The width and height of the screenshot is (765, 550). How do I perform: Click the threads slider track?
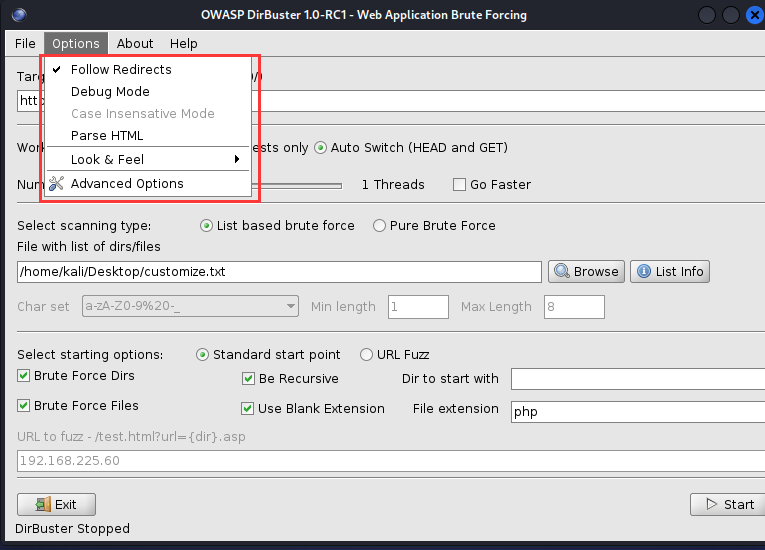297,185
